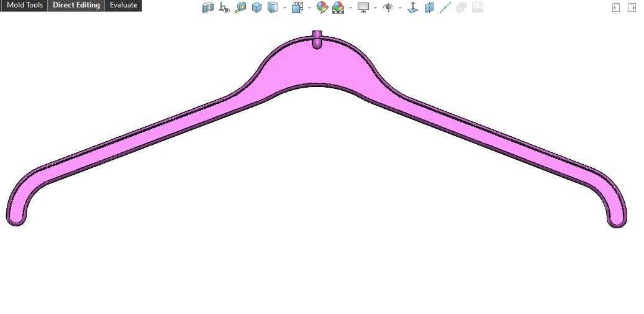The width and height of the screenshot is (644, 314).
Task: Click the Apply Scene icon
Action: click(338, 7)
